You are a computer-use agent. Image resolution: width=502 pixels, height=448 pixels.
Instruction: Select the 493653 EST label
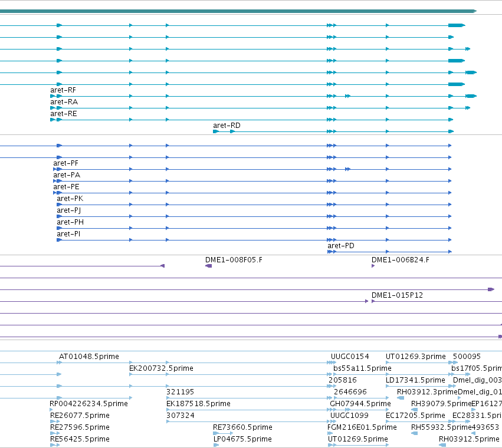point(485,427)
